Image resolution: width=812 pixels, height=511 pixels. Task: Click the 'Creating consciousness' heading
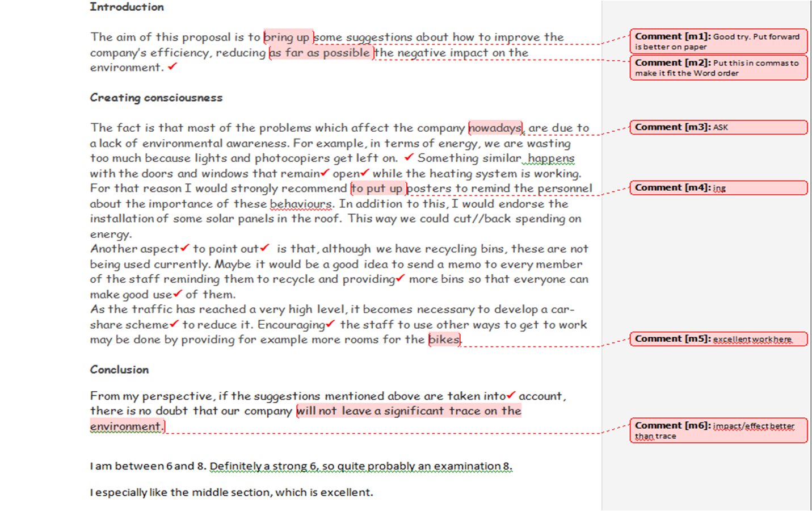pos(156,98)
